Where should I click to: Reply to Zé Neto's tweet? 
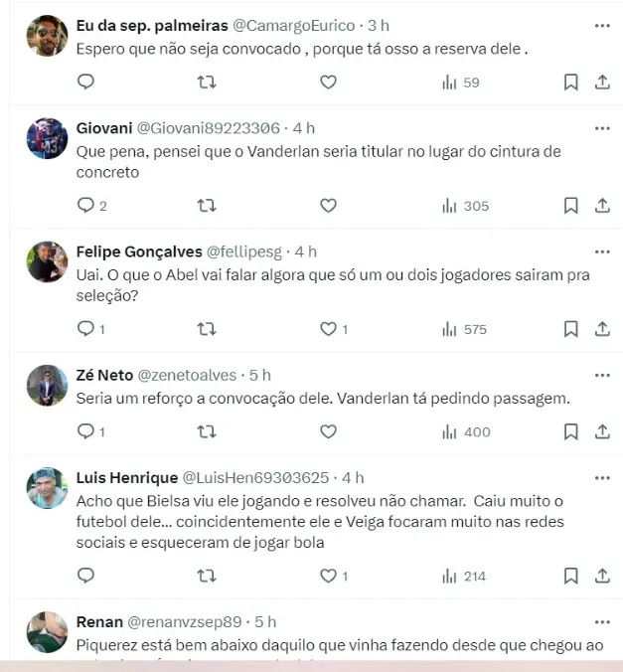click(86, 431)
